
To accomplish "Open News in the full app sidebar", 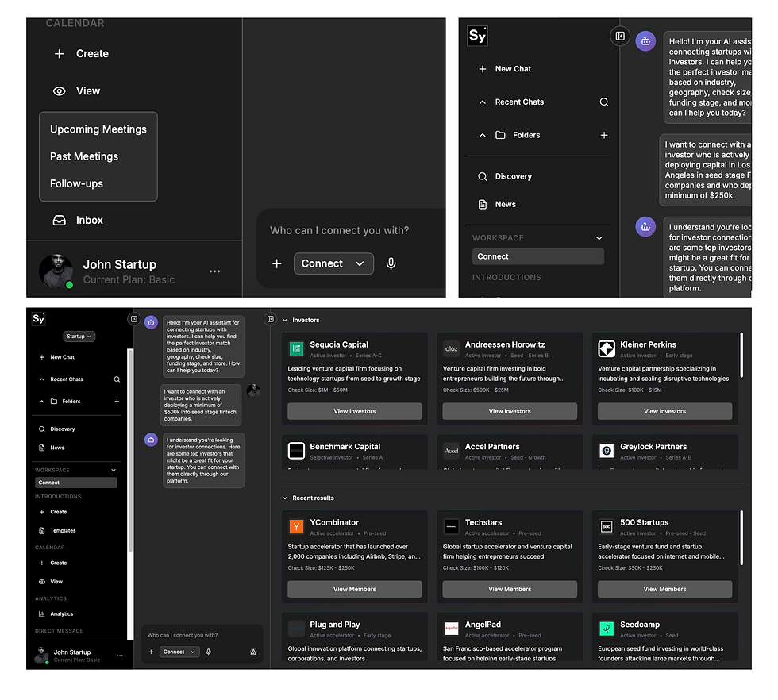I will [52, 448].
